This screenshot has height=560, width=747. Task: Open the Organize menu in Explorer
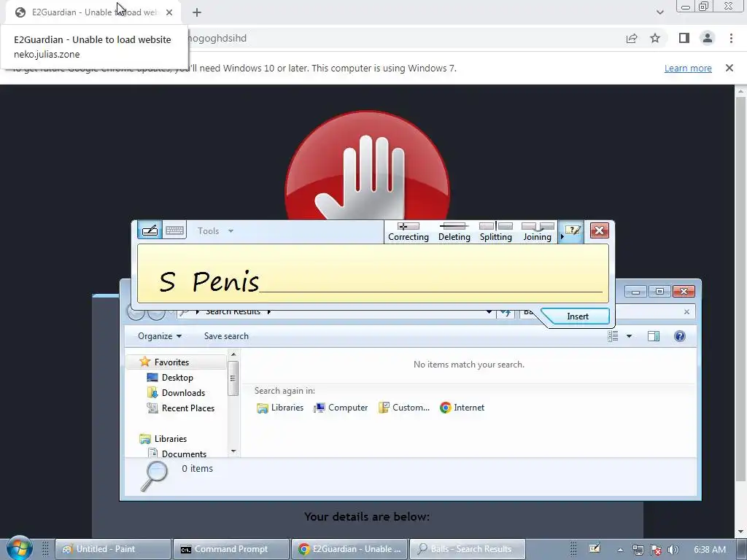tap(160, 336)
